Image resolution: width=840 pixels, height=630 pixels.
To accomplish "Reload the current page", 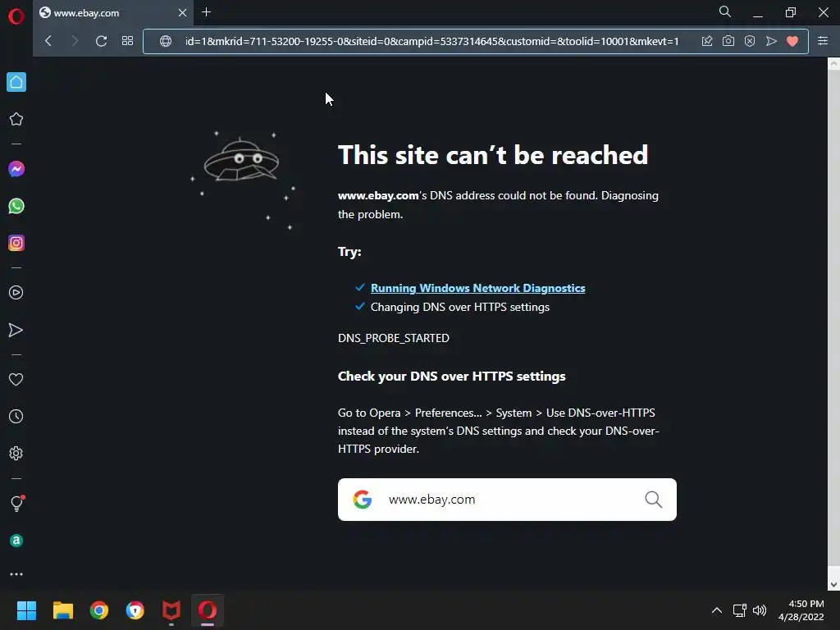I will click(101, 41).
